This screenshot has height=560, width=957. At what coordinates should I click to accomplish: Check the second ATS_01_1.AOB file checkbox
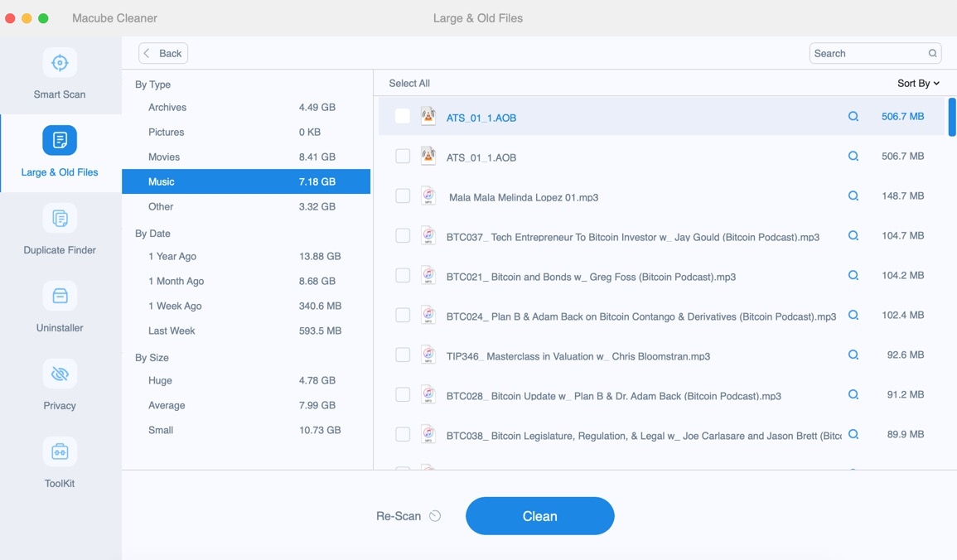click(402, 157)
